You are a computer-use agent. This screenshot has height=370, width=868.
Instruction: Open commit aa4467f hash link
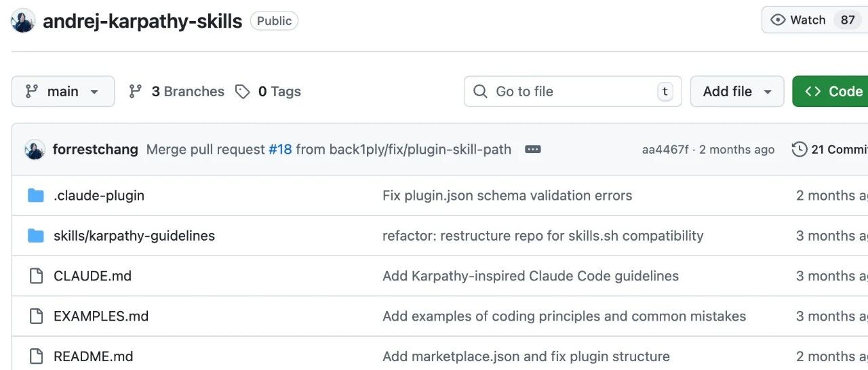(665, 150)
